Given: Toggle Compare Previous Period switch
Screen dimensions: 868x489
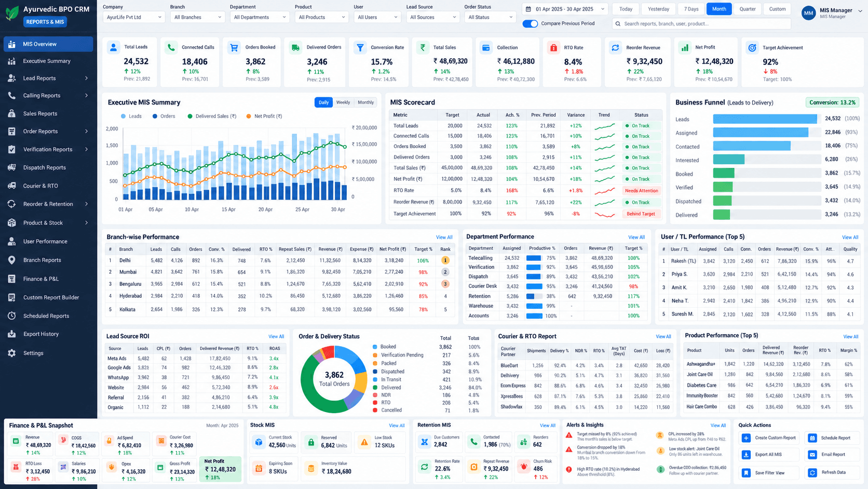Looking at the screenshot, I should [x=530, y=24].
